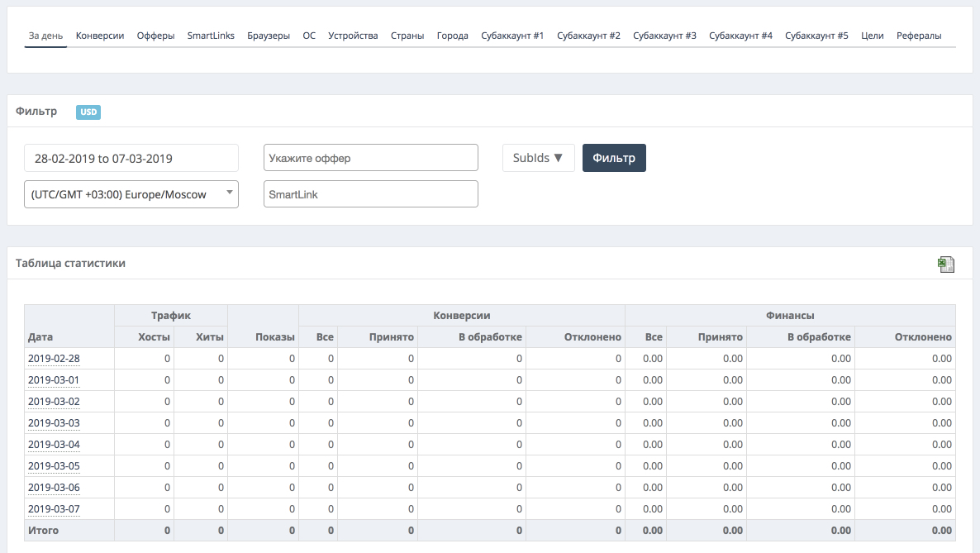Screen dimensions: 980x553
Task: Open the Рефералы tab
Action: click(x=919, y=36)
